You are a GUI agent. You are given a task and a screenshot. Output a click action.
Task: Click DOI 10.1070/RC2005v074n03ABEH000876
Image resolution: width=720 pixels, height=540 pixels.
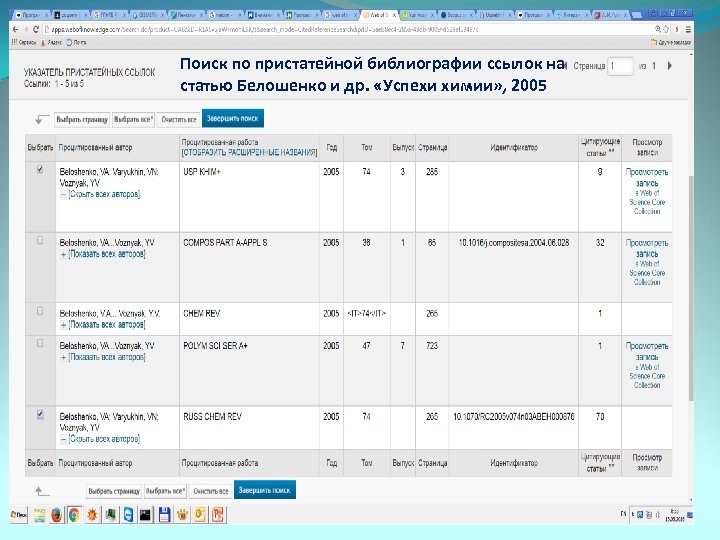[513, 416]
